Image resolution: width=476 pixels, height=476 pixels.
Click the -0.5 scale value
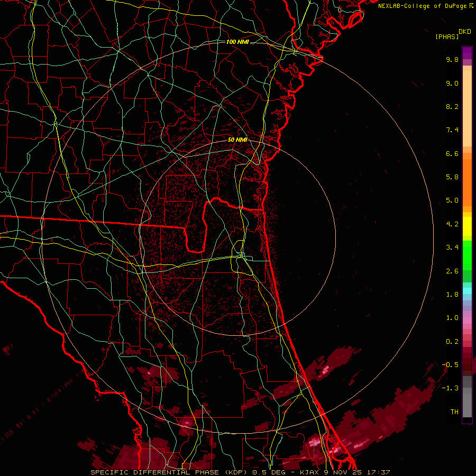click(x=450, y=365)
